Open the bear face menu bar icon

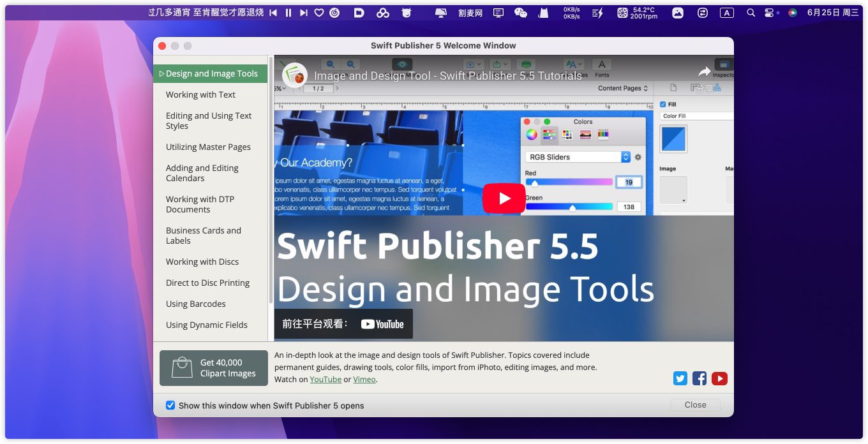(x=407, y=13)
